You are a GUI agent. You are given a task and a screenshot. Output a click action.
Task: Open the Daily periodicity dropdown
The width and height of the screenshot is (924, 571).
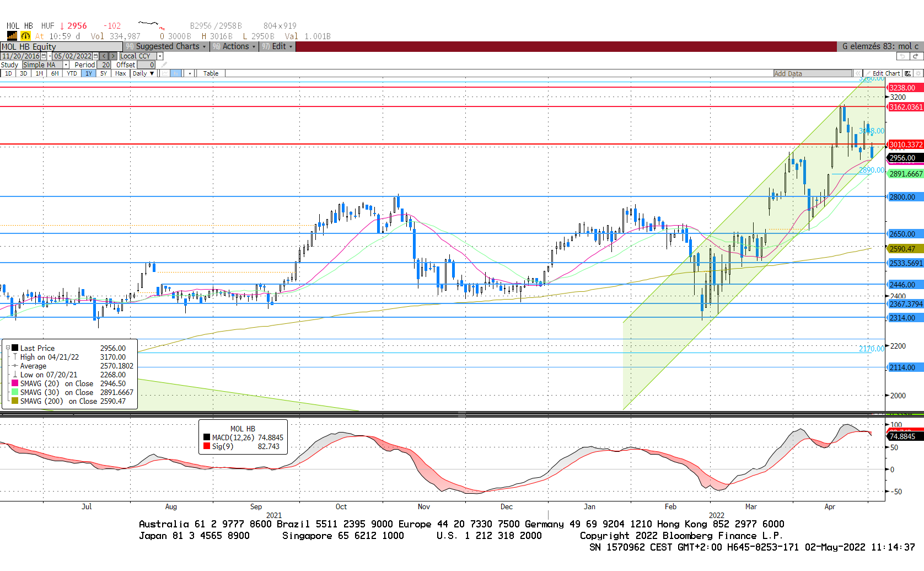pyautogui.click(x=143, y=73)
